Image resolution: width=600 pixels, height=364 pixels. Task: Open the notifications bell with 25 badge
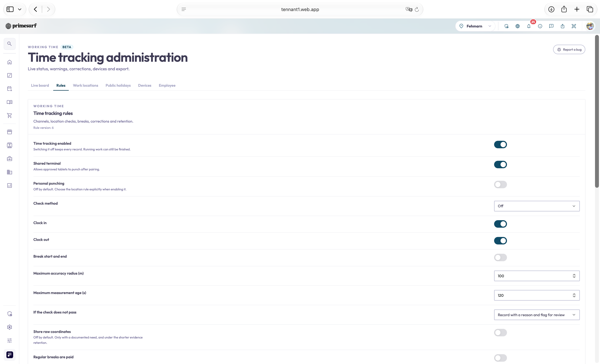(x=529, y=26)
